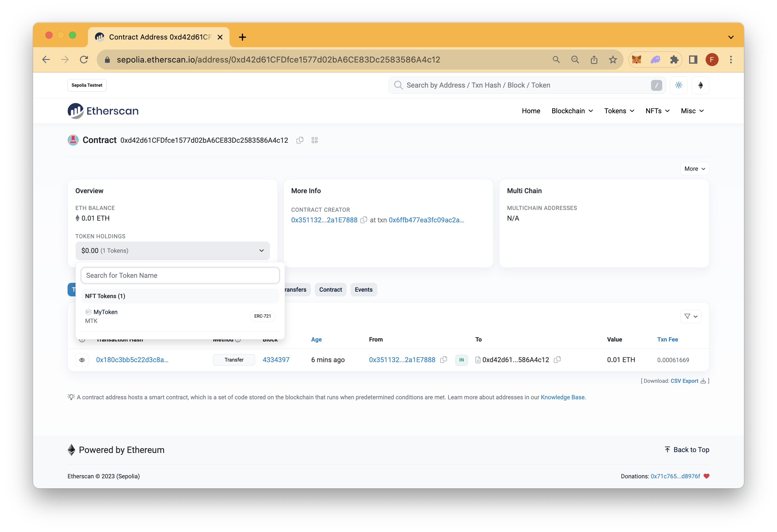Download via CSV Export link
The width and height of the screenshot is (777, 532).
[684, 381]
